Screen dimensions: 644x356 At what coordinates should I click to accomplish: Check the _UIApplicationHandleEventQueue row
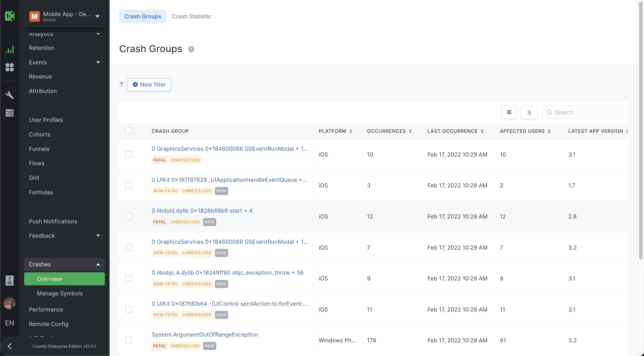[129, 185]
